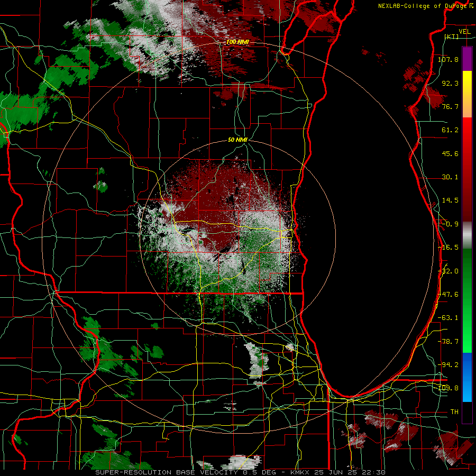The width and height of the screenshot is (476, 476).
Task: Pick the black TH segment of the color bar
Action: click(x=467, y=413)
